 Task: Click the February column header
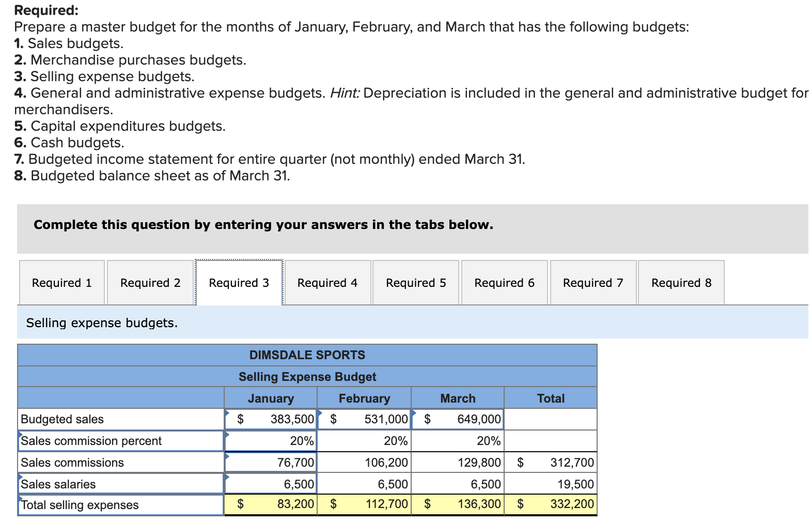[364, 398]
